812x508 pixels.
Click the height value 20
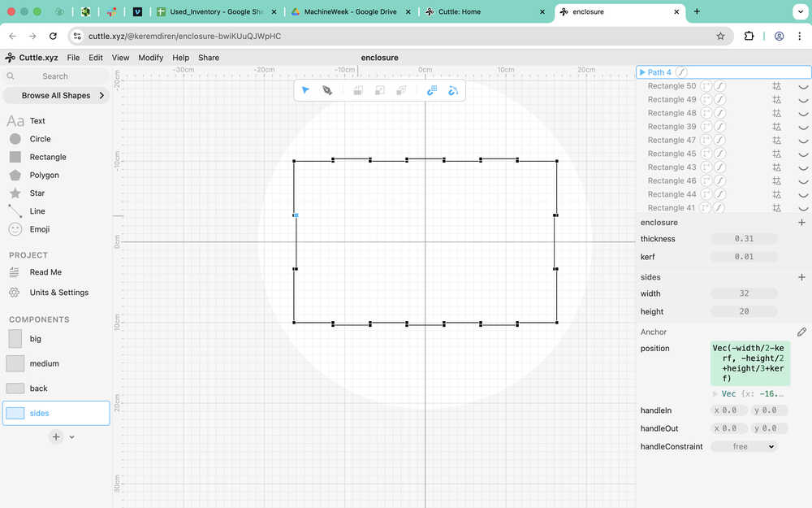coord(744,311)
